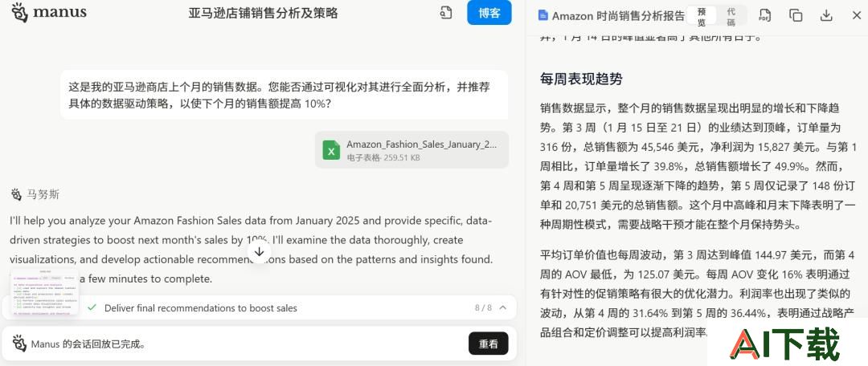Switch to 代码 code mode
The width and height of the screenshot is (868, 366).
point(731,17)
